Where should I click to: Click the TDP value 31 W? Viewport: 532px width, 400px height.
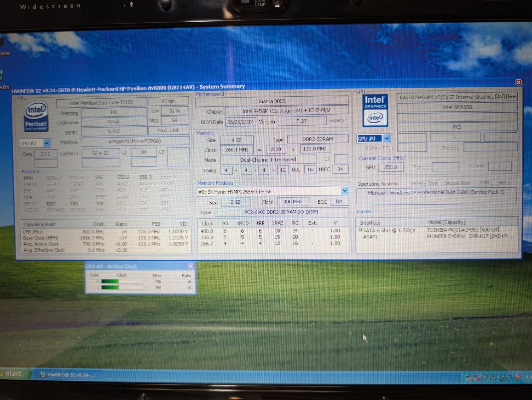tap(175, 111)
